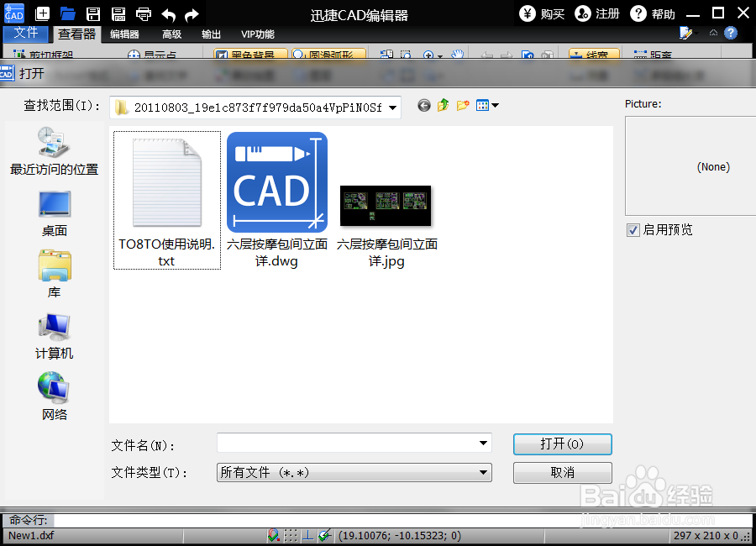756x546 pixels.
Task: Switch to the 编辑器 ribbon tab
Action: [x=124, y=34]
